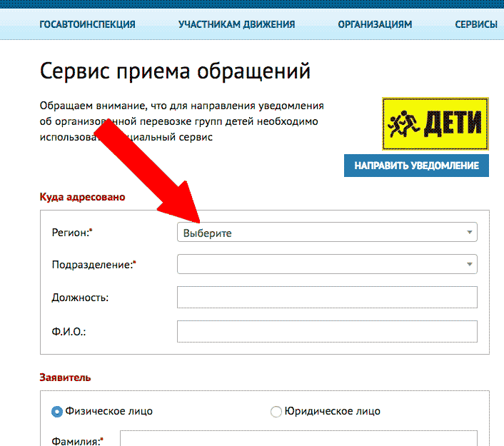The image size is (504, 446).
Task: Click the Физическое лицо label text
Action: pyautogui.click(x=109, y=411)
